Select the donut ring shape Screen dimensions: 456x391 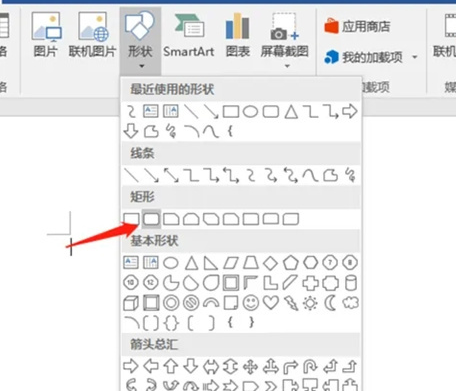(171, 303)
